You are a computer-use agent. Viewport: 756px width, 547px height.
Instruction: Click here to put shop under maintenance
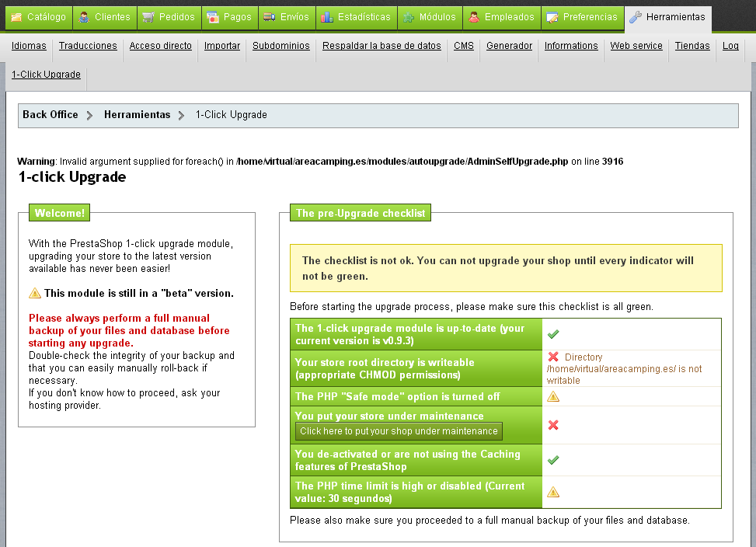(x=399, y=431)
